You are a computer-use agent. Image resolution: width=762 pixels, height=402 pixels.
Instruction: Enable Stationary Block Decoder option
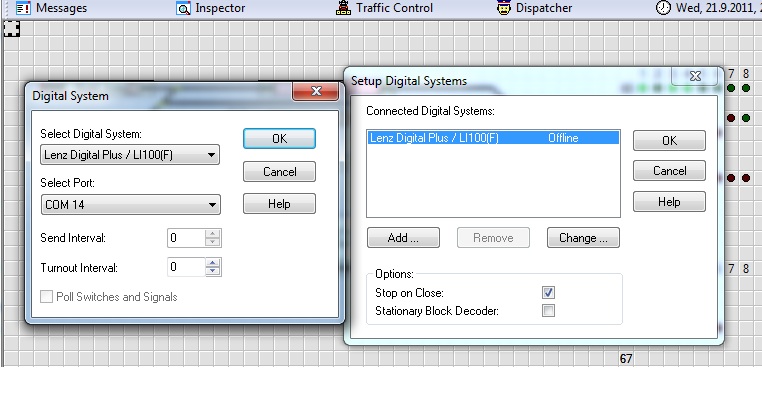coord(548,311)
